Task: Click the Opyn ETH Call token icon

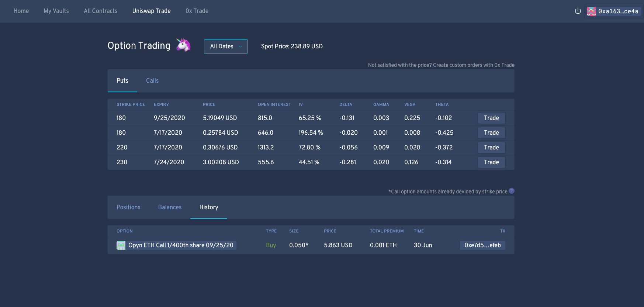Action: coord(121,245)
